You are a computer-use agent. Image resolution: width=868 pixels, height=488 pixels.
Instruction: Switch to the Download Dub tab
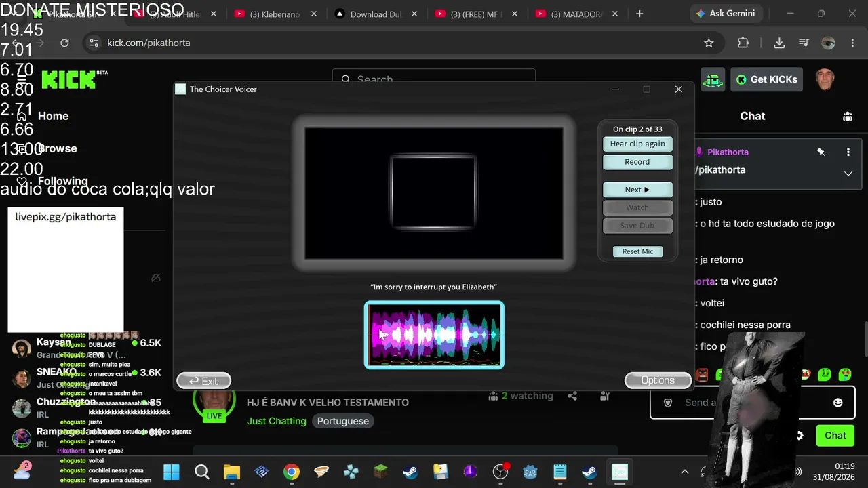tap(376, 14)
